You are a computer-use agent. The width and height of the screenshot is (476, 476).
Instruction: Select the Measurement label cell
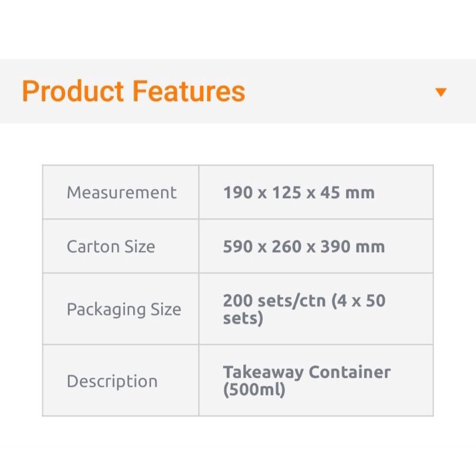121,193
